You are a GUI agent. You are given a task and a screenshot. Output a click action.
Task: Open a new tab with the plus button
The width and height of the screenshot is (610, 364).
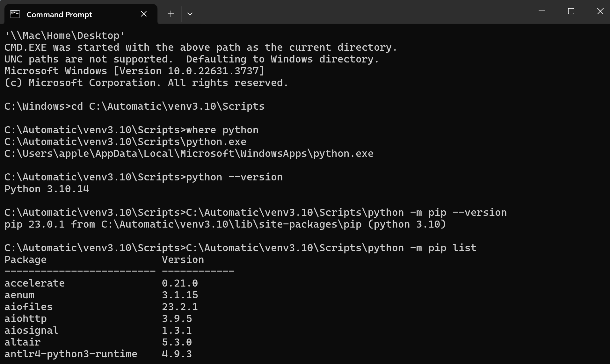tap(171, 14)
